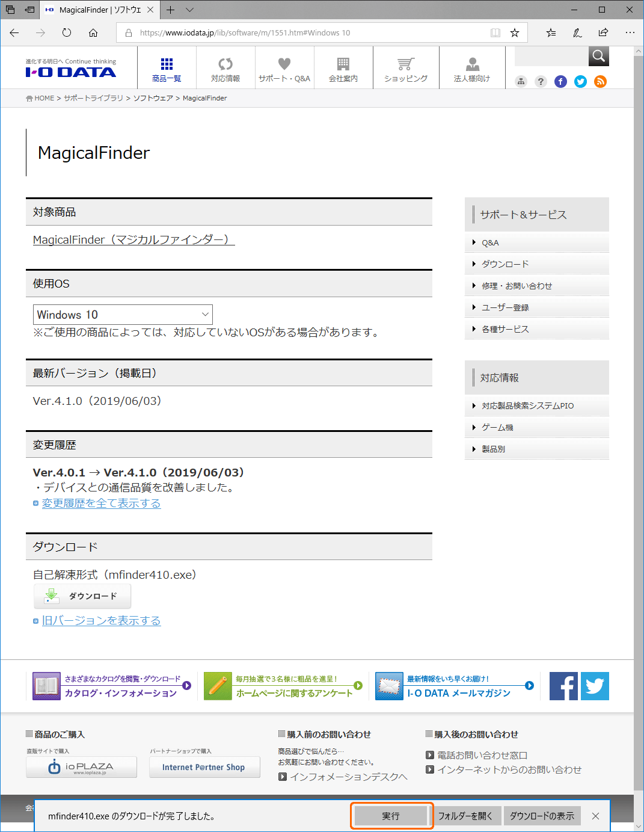Open the Twitter round icon in header
644x832 pixels.
[580, 82]
